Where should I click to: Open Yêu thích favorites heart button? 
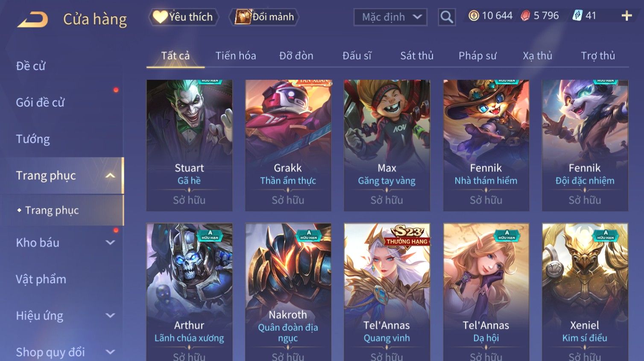click(184, 17)
